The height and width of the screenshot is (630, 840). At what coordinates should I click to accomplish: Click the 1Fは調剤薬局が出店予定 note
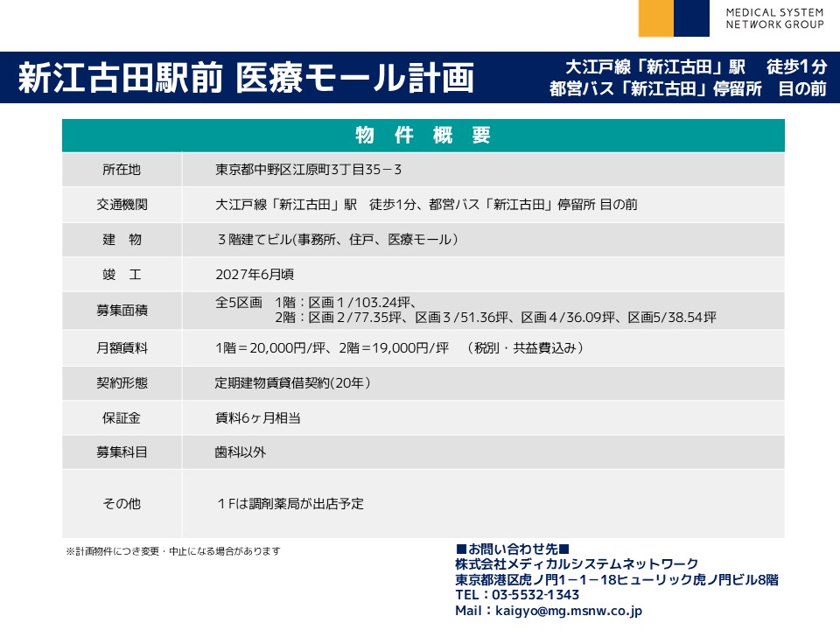coord(290,504)
